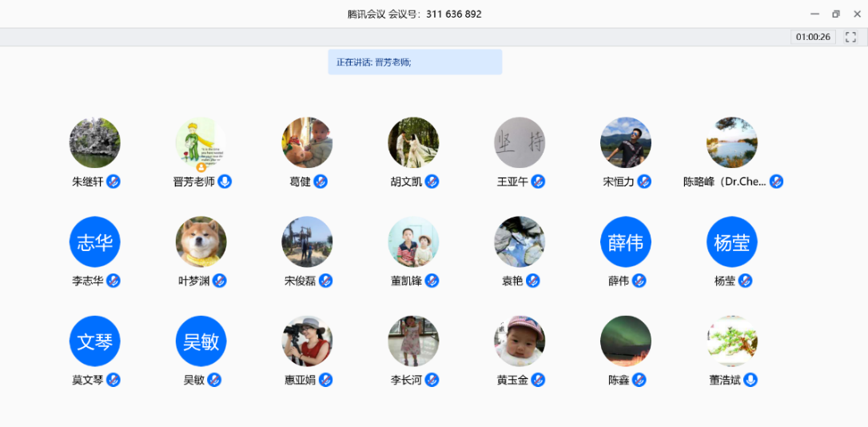Select the Shiba dog avatar of 叶梦渊

(201, 242)
